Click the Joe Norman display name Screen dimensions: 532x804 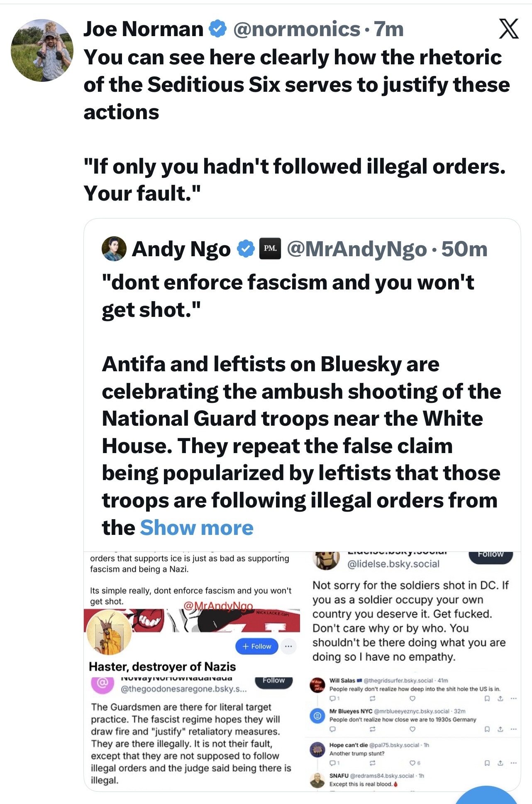point(143,29)
